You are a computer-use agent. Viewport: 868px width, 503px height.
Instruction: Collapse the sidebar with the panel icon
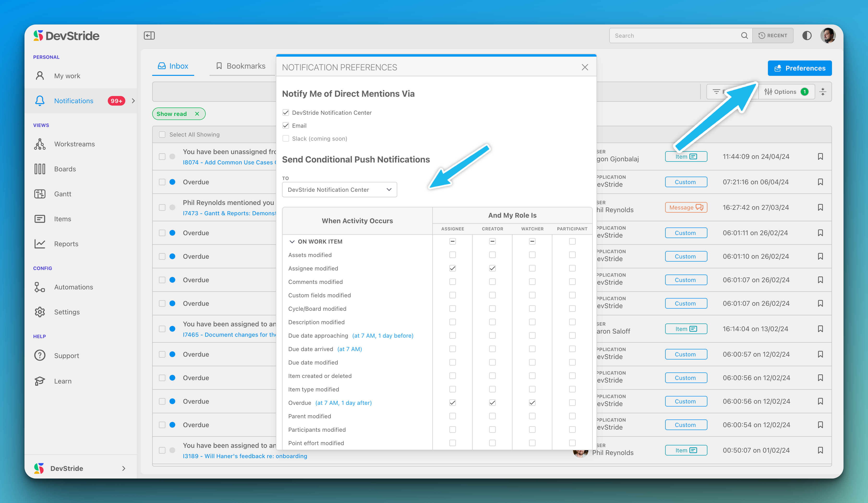pos(149,36)
